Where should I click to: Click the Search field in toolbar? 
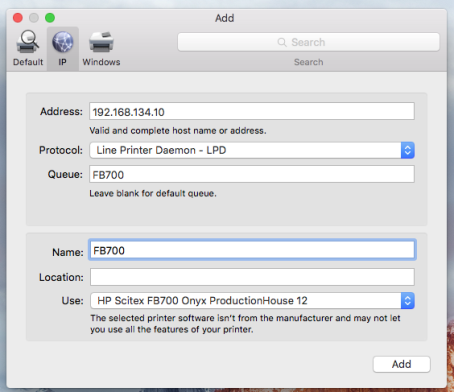(x=308, y=42)
